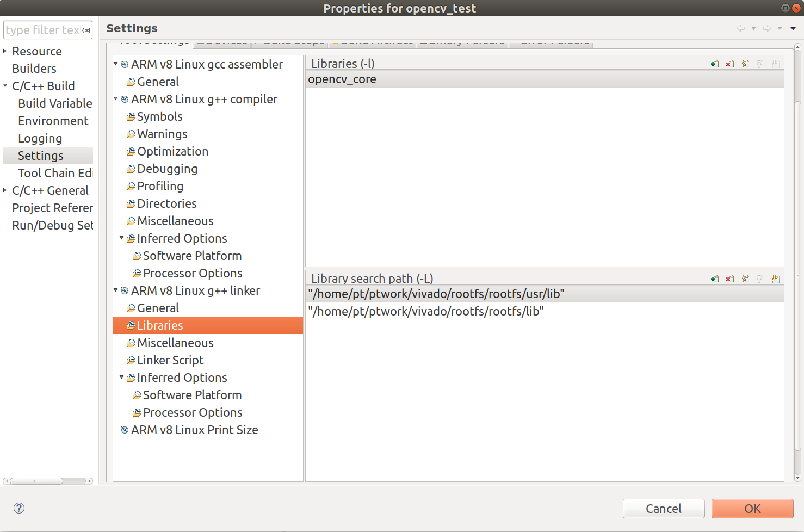
Task: Collapse the ARM v8 Linux g++ linker node
Action: [x=115, y=290]
